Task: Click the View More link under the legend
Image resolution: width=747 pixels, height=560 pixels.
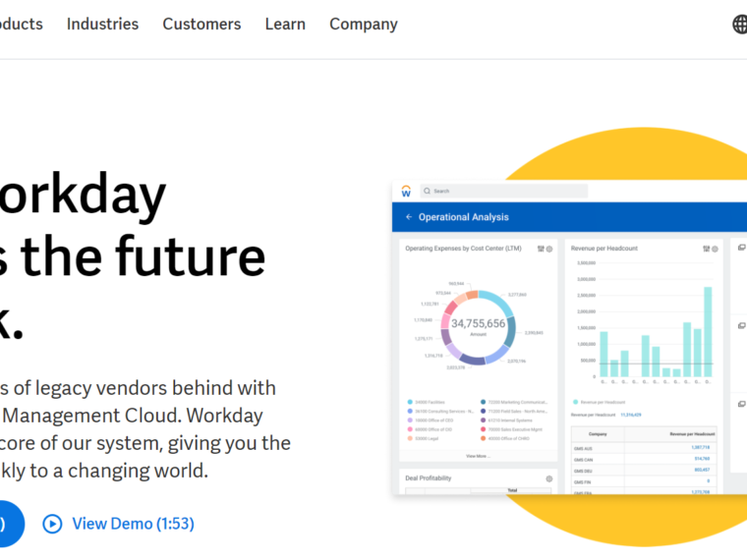Action: coord(478,456)
